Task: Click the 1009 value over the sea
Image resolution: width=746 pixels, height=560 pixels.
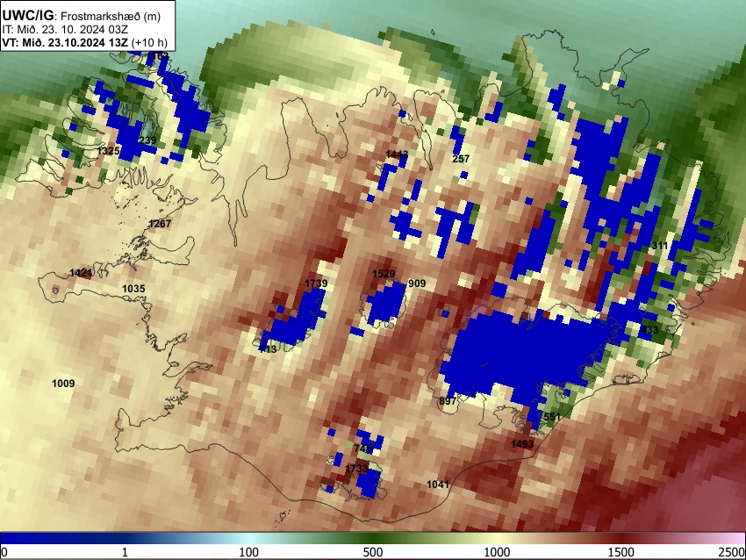Action: point(63,384)
